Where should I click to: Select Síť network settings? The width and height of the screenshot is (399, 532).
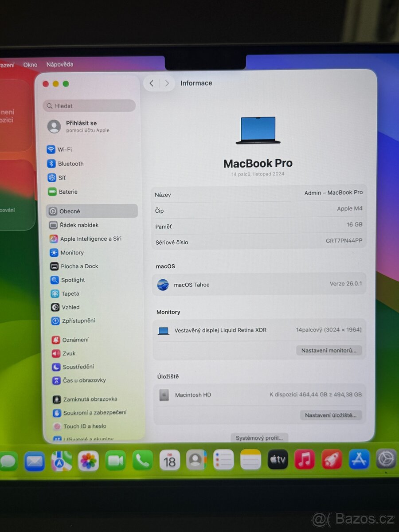pyautogui.click(x=57, y=178)
